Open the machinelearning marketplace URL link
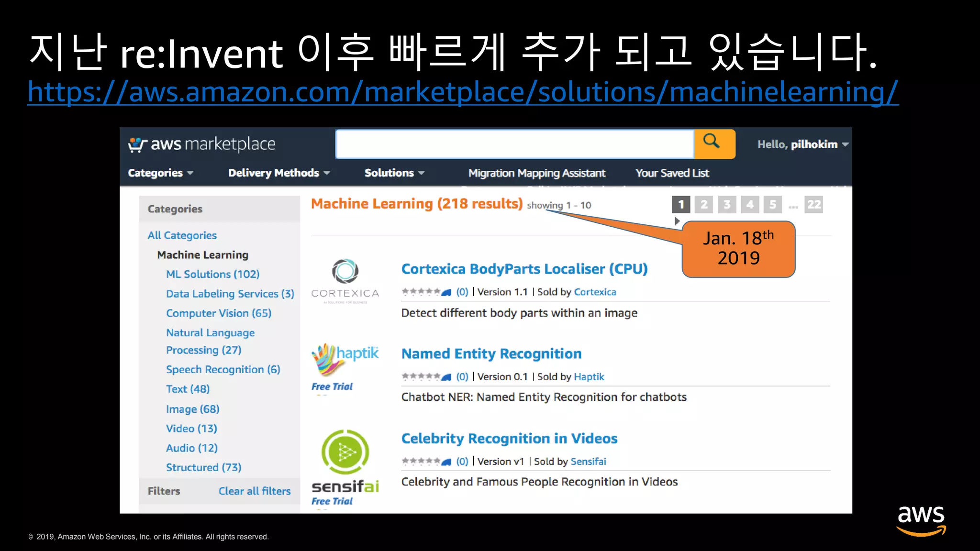This screenshot has width=980, height=551. click(462, 92)
